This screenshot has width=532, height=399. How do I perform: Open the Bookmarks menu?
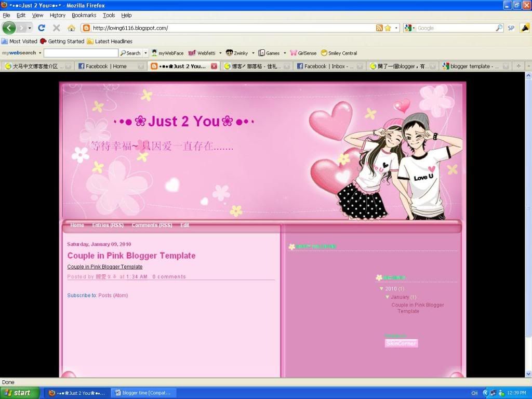pos(84,16)
